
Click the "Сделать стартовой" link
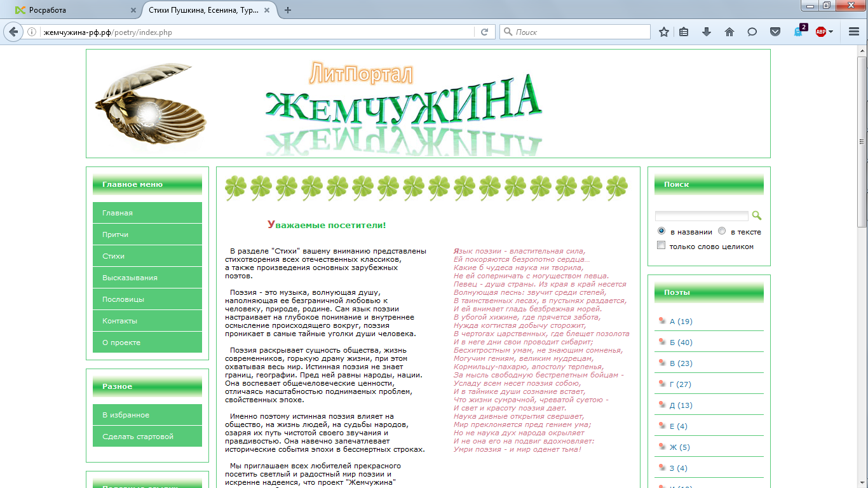click(x=137, y=437)
